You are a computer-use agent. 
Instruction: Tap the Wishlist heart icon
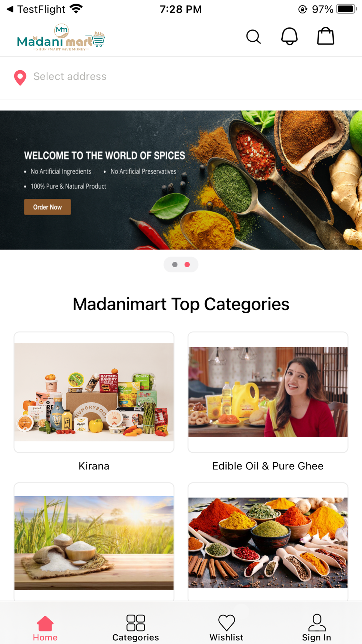[227, 623]
